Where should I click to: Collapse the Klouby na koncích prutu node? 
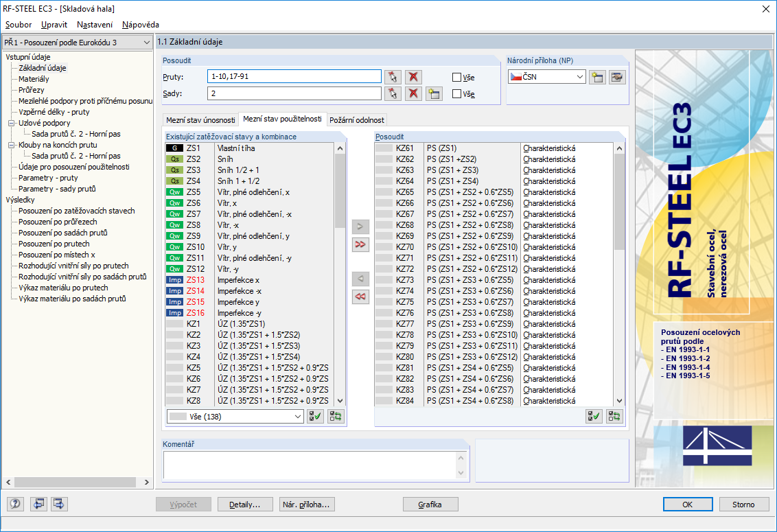(x=11, y=145)
